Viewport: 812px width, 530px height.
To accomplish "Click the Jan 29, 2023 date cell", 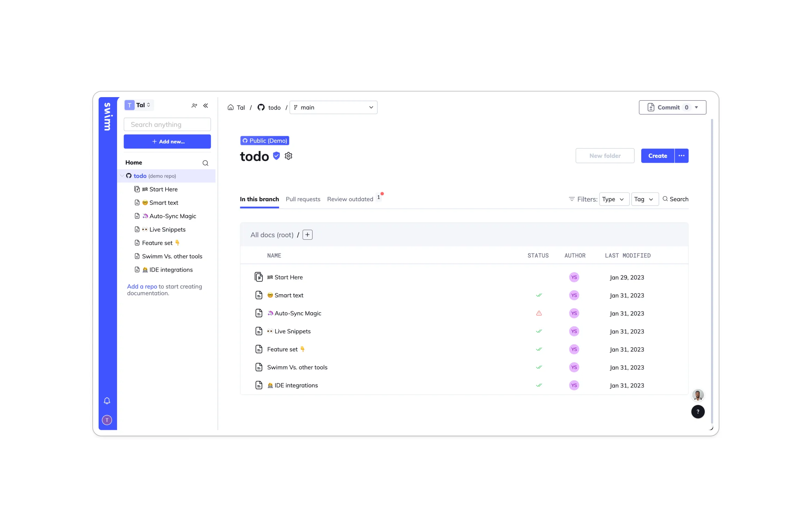I will [627, 277].
